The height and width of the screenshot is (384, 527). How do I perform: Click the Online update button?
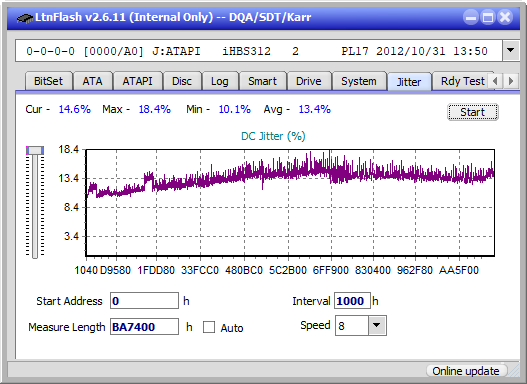pos(466,371)
